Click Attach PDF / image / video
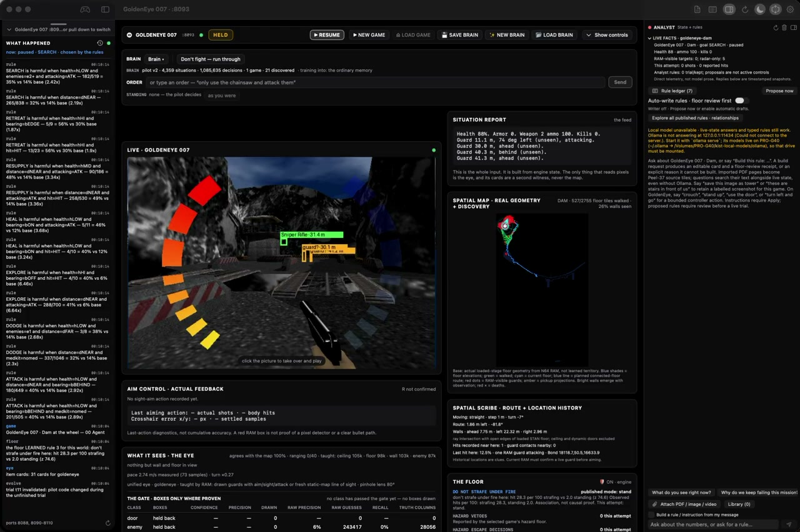Viewport: 800px width, 532px height. click(686, 504)
